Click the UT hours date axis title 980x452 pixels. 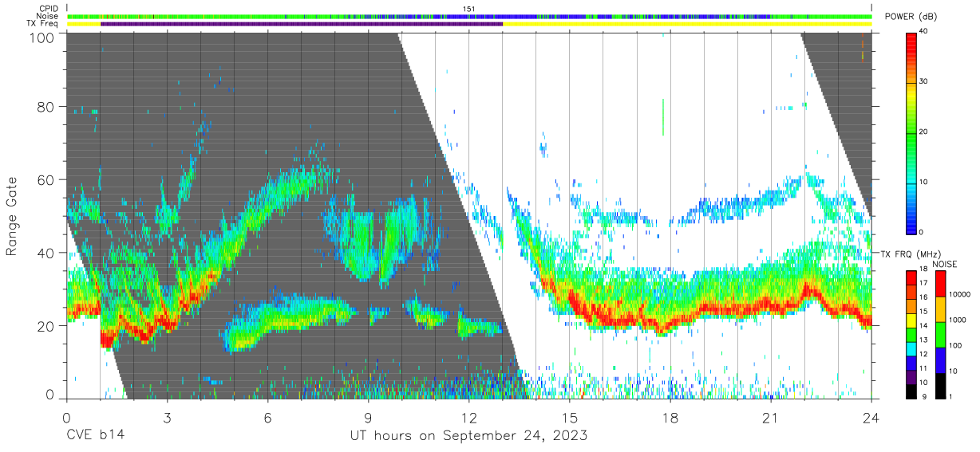click(469, 435)
